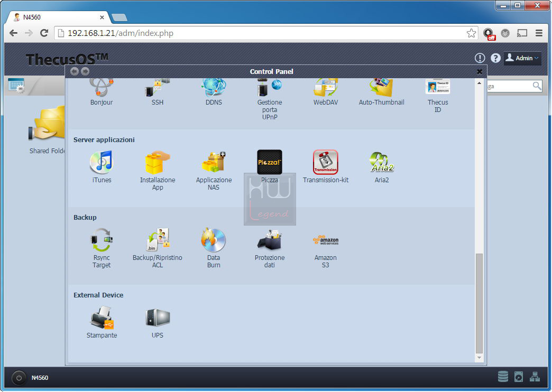Close the Control Panel window
552x392 pixels.
click(480, 71)
